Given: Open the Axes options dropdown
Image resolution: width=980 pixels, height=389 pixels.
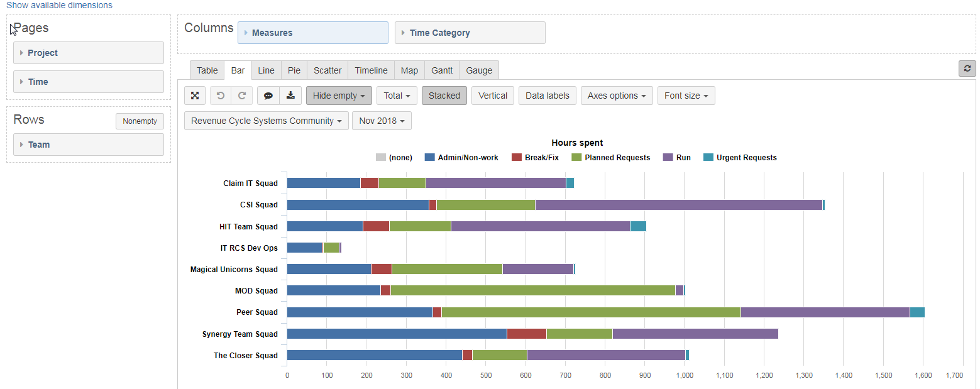Looking at the screenshot, I should point(617,96).
